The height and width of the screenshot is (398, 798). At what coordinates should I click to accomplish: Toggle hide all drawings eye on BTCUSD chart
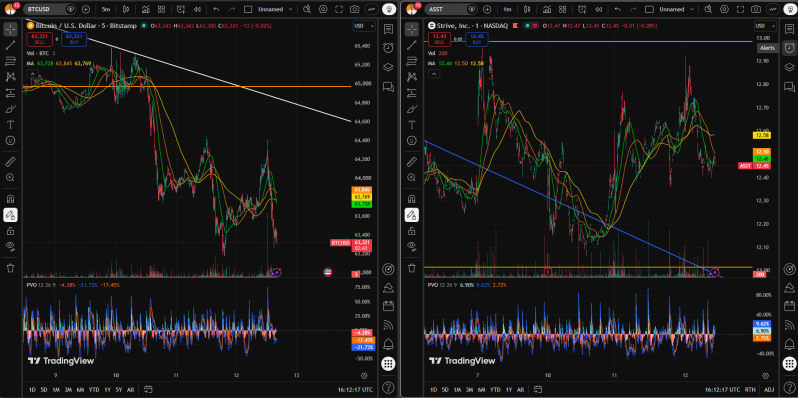click(10, 246)
